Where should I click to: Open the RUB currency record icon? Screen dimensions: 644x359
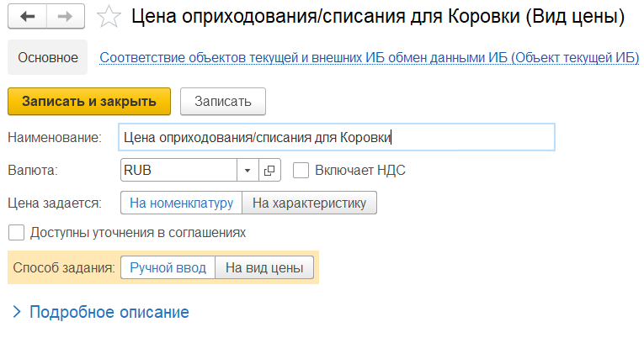(x=269, y=171)
